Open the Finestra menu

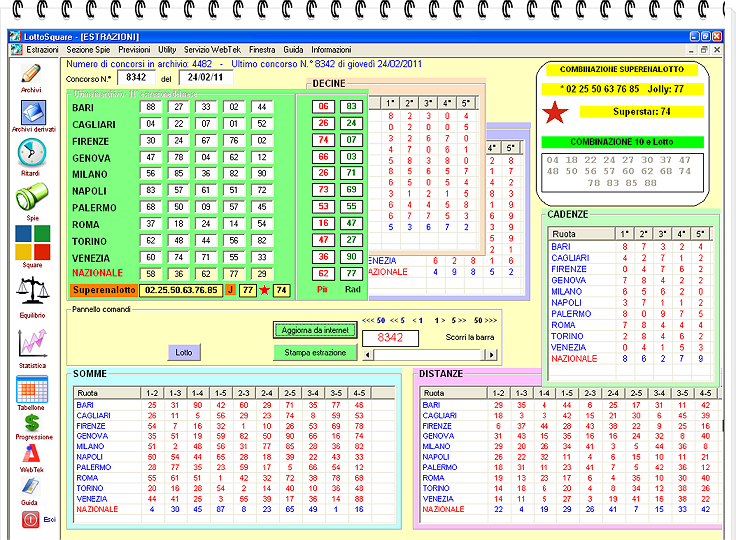[x=262, y=49]
